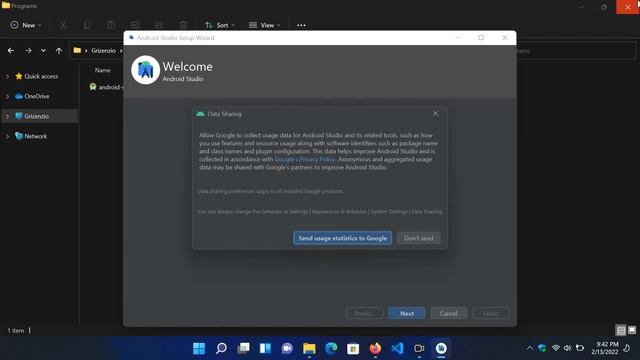Click Android Studio icon in taskbar

coord(441,348)
